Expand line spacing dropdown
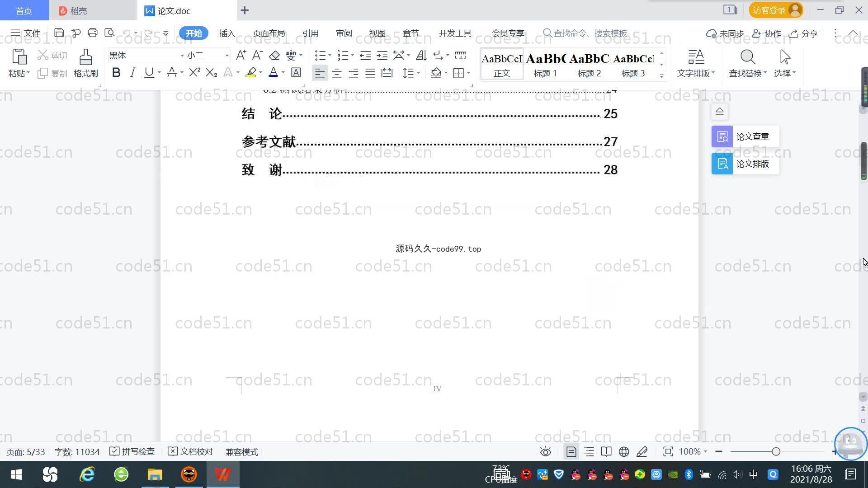The image size is (868, 488). (x=419, y=73)
